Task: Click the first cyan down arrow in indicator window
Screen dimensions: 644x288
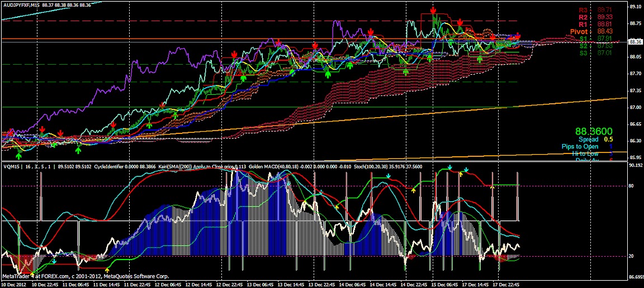Action: pos(54,261)
